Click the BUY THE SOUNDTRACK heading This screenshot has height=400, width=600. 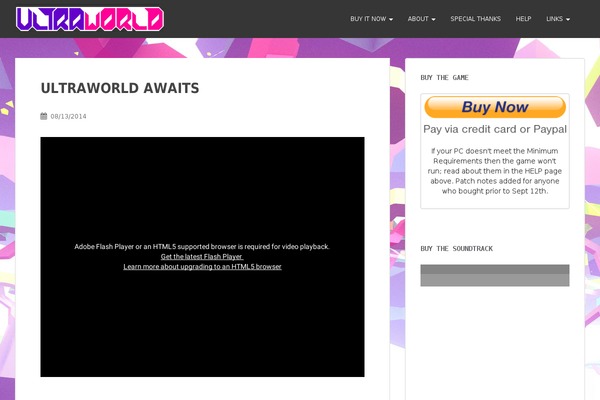coord(457,249)
